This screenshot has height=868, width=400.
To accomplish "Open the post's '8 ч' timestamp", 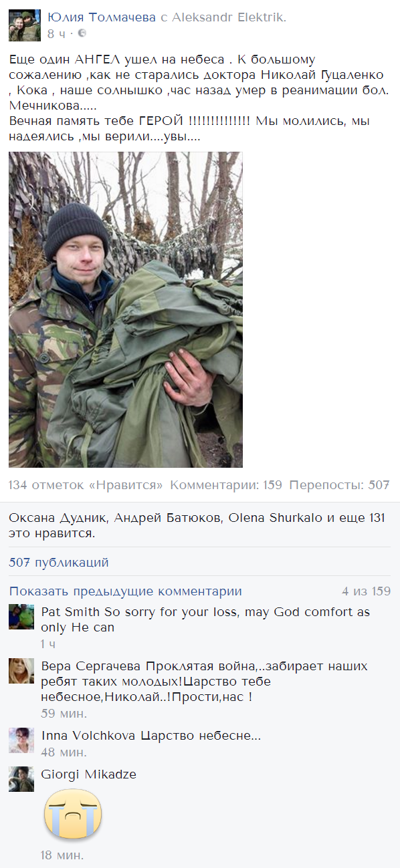I will [x=57, y=33].
